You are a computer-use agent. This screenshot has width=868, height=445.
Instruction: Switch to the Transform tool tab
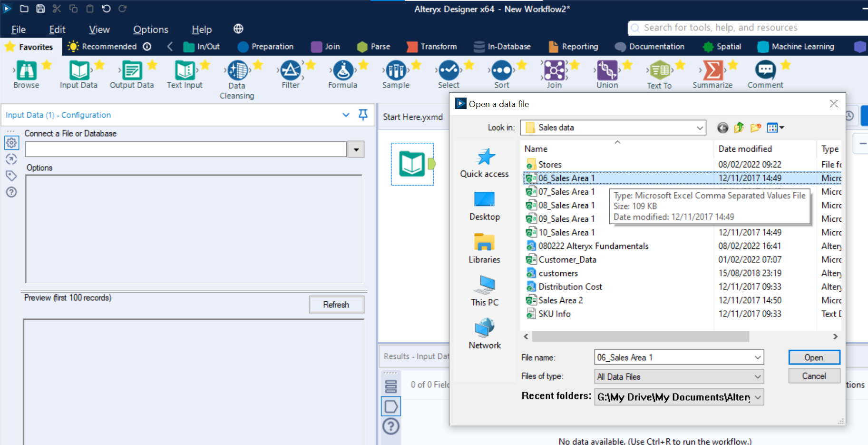pos(432,47)
